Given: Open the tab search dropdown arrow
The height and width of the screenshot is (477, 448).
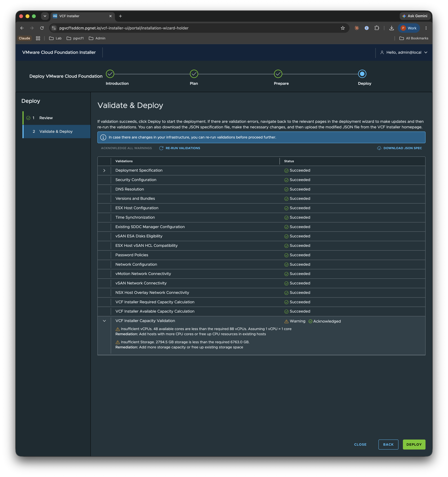Looking at the screenshot, I should tap(45, 16).
